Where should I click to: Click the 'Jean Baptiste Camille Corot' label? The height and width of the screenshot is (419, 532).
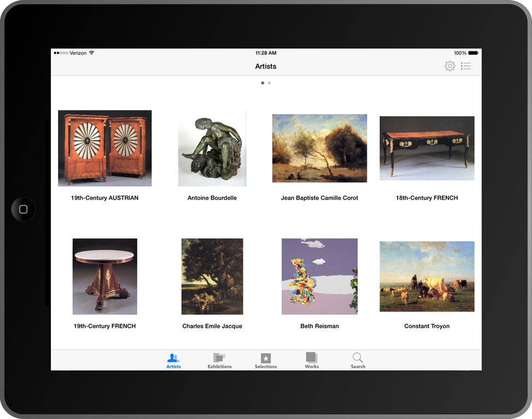[x=320, y=198]
